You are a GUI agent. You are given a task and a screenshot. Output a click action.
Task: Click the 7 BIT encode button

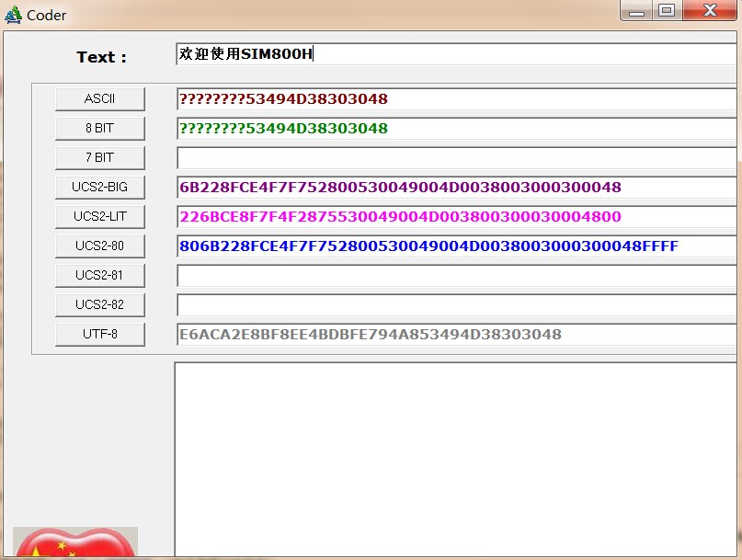[x=100, y=157]
